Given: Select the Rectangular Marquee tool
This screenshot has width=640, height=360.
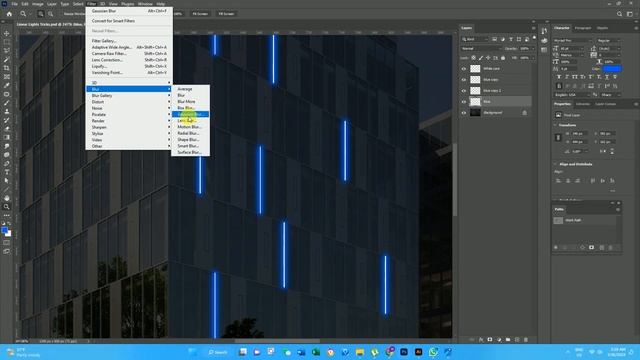Looking at the screenshot, I should click(x=7, y=42).
